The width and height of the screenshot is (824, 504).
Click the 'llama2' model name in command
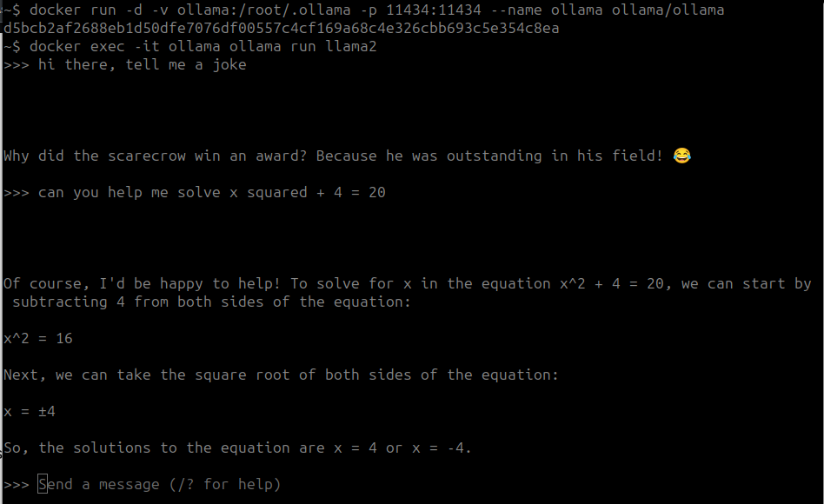pos(351,47)
